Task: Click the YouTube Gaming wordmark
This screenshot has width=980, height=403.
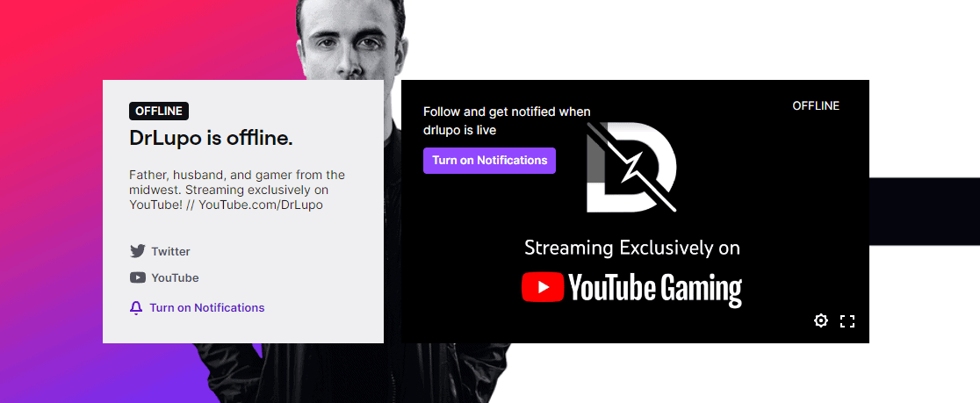Action: point(655,289)
